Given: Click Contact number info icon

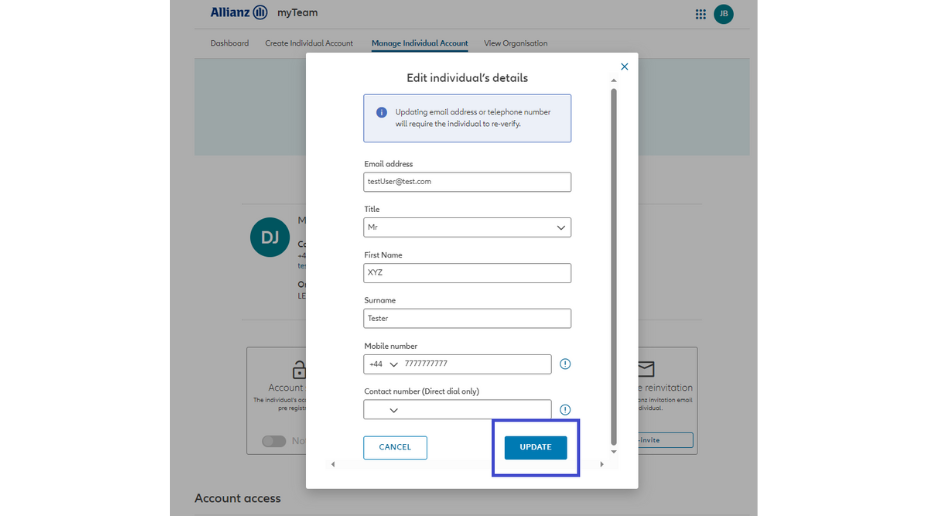Looking at the screenshot, I should pyautogui.click(x=565, y=409).
